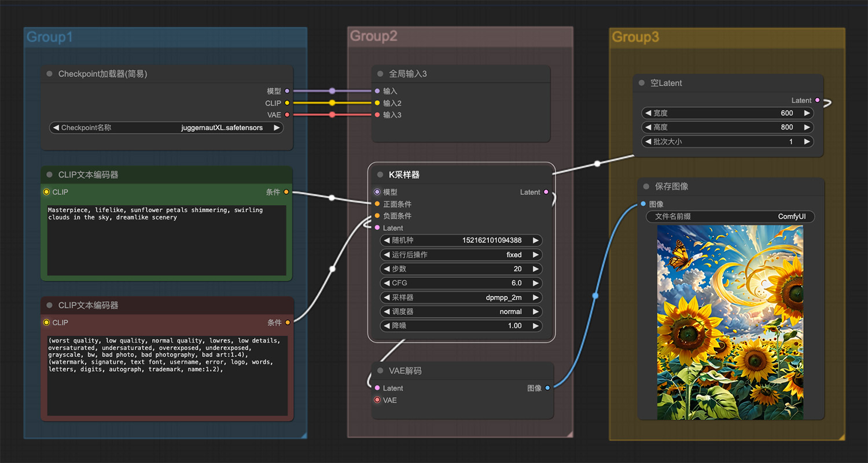
Task: Increase 随机种 with its right arrow
Action: tap(536, 240)
